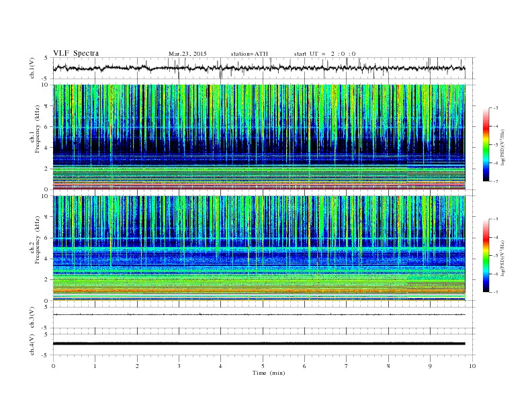Click time axis tick label "2"
Screen dimensions: 532x411
(137, 366)
